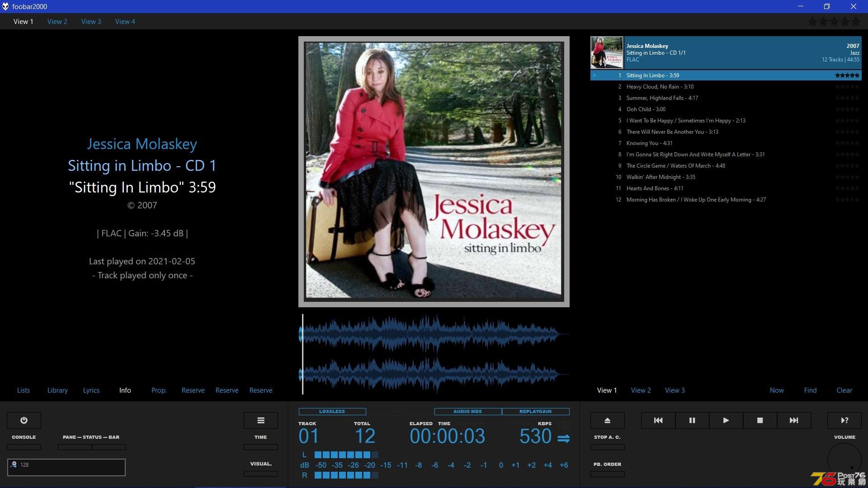Click the large album cover artwork

434,172
